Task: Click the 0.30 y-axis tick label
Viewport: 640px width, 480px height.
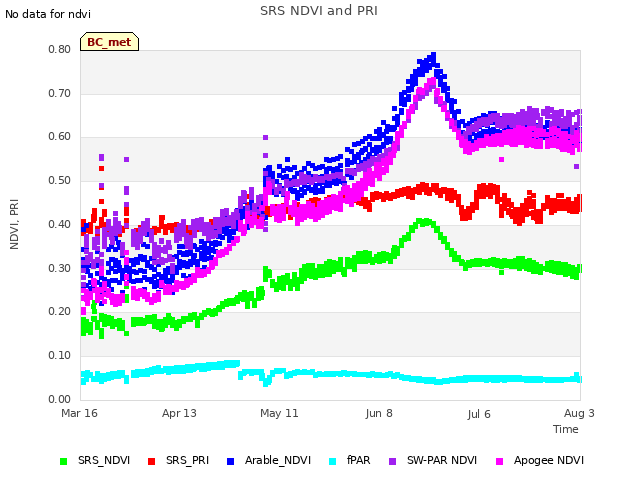Action: click(59, 268)
